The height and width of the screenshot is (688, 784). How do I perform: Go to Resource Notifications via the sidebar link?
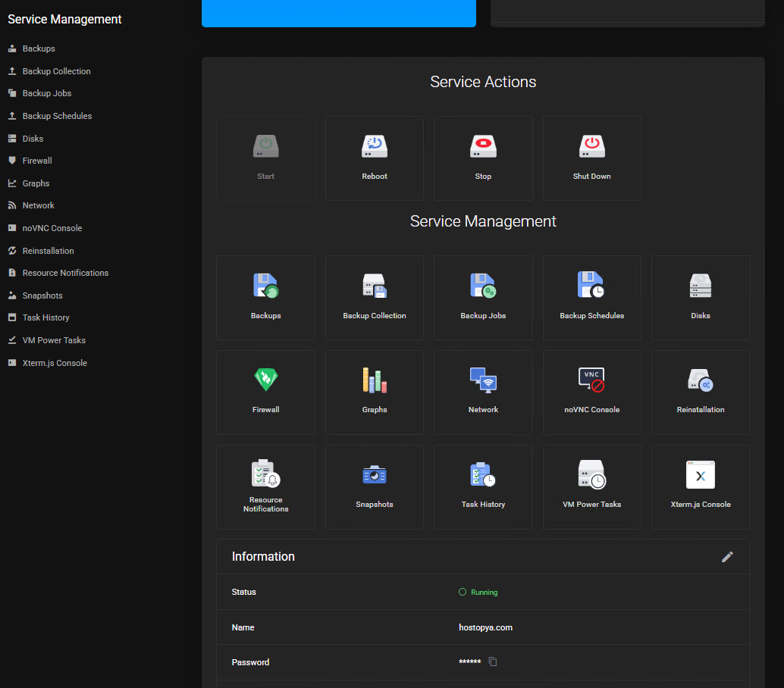tap(58, 273)
